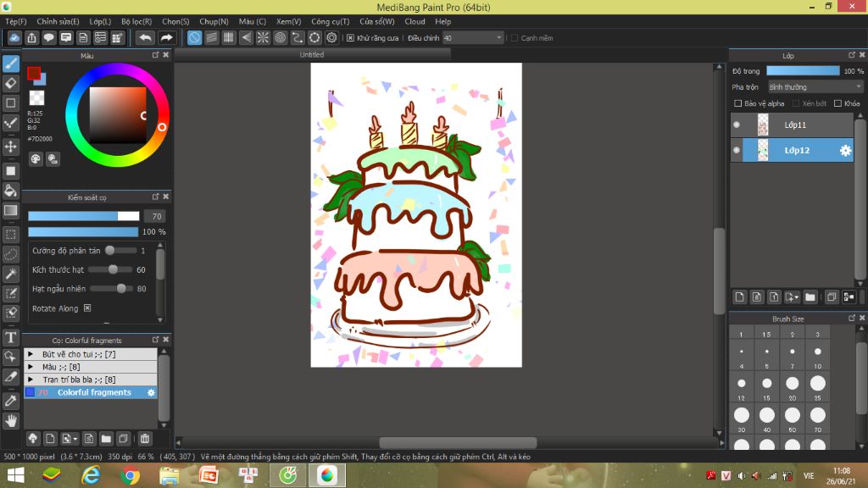Viewport: 868px width, 488px height.
Task: Adjust the Kích thước hạt slider
Action: click(x=111, y=269)
